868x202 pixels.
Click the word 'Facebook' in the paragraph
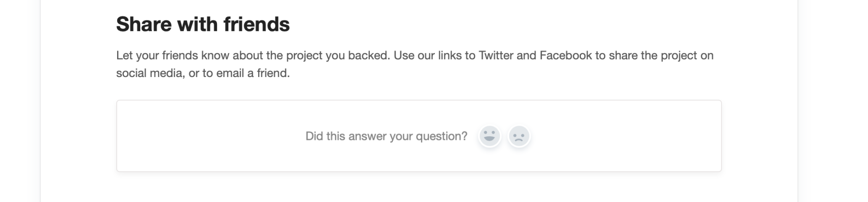click(x=566, y=55)
